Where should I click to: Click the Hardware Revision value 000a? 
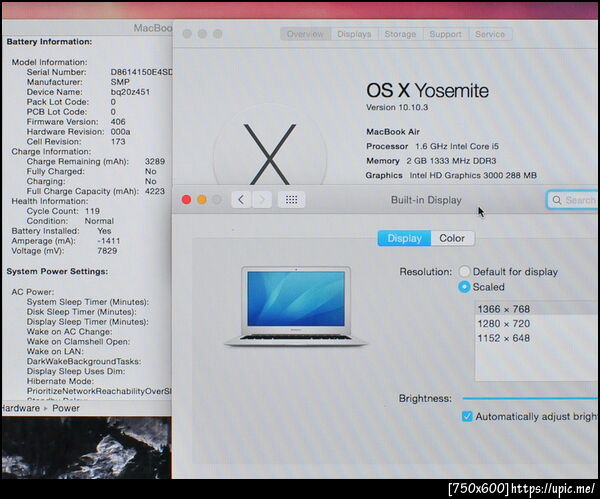[121, 132]
